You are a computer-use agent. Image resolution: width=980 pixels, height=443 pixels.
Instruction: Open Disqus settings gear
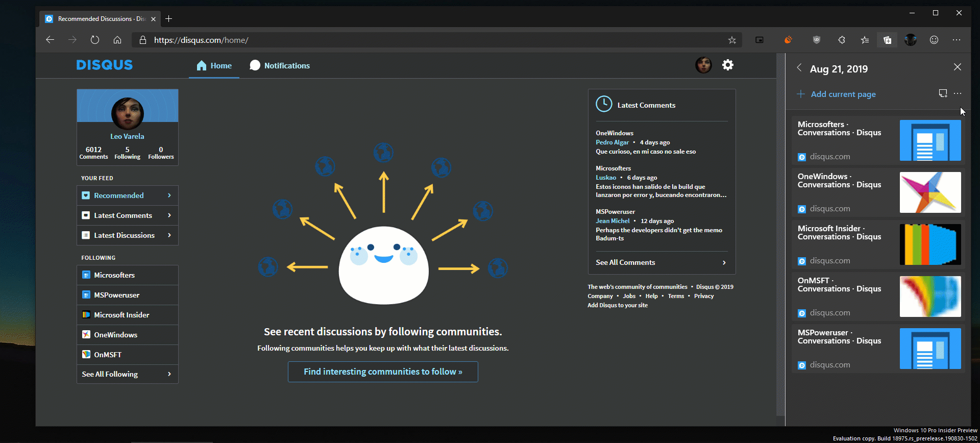pyautogui.click(x=728, y=65)
